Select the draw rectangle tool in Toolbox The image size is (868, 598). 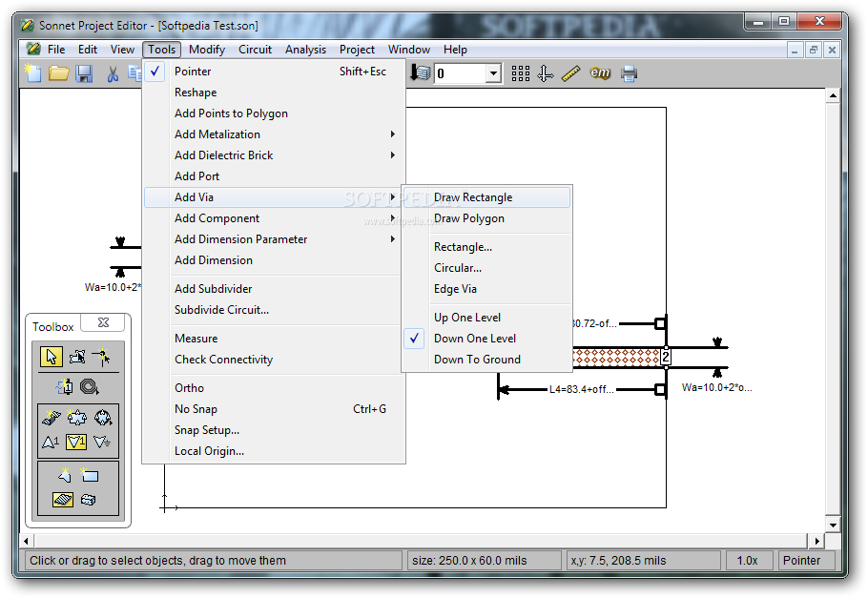[x=89, y=475]
